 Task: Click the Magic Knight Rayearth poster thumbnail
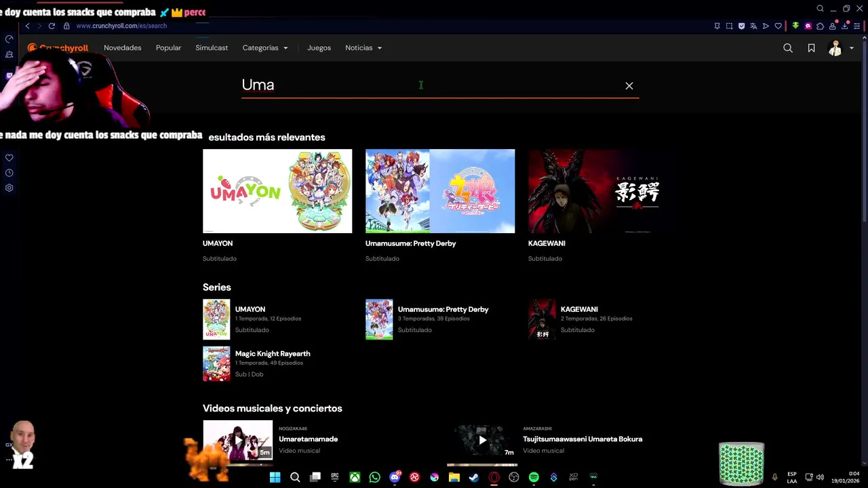[x=216, y=364]
